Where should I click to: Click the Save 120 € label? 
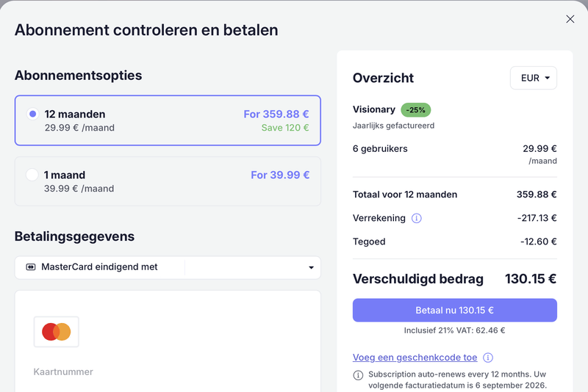pos(285,128)
